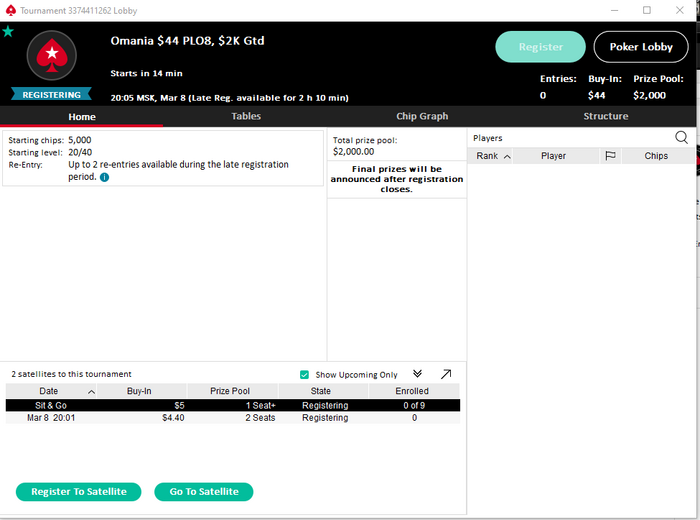Click Register To Satellite button
This screenshot has height=520, width=700.
(x=79, y=491)
